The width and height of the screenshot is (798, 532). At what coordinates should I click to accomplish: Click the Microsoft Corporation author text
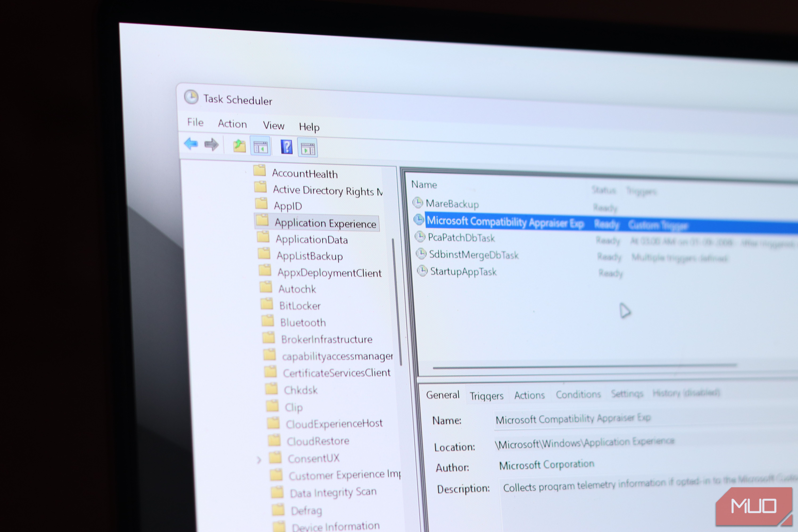(x=547, y=465)
